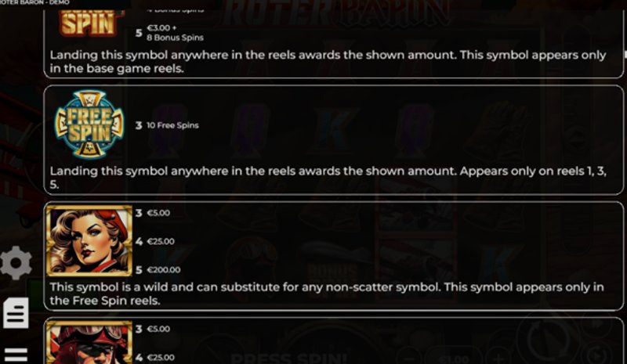Screen dimensions: 627x364
Task: Select the red-beret woman wild symbol
Action: [89, 240]
